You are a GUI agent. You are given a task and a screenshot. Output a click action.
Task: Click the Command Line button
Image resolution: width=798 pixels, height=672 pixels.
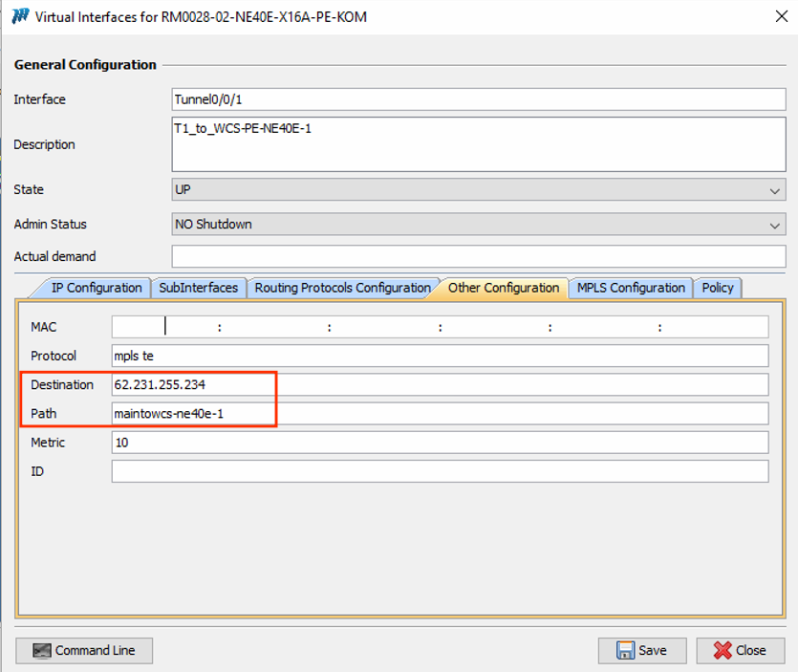84,650
